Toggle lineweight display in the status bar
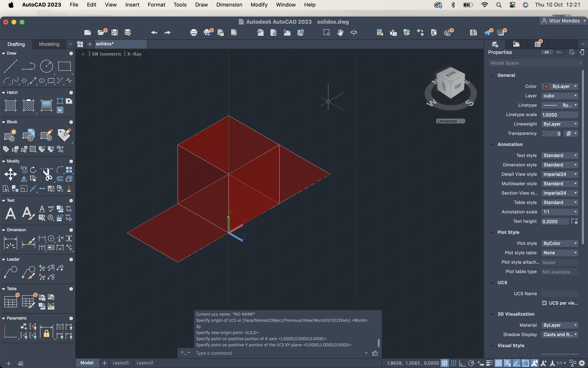This screenshot has width=588, height=368. (x=489, y=363)
